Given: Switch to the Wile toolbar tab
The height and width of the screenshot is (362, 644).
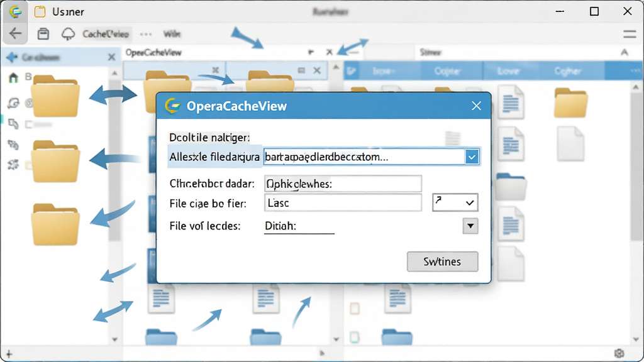Looking at the screenshot, I should [x=172, y=34].
